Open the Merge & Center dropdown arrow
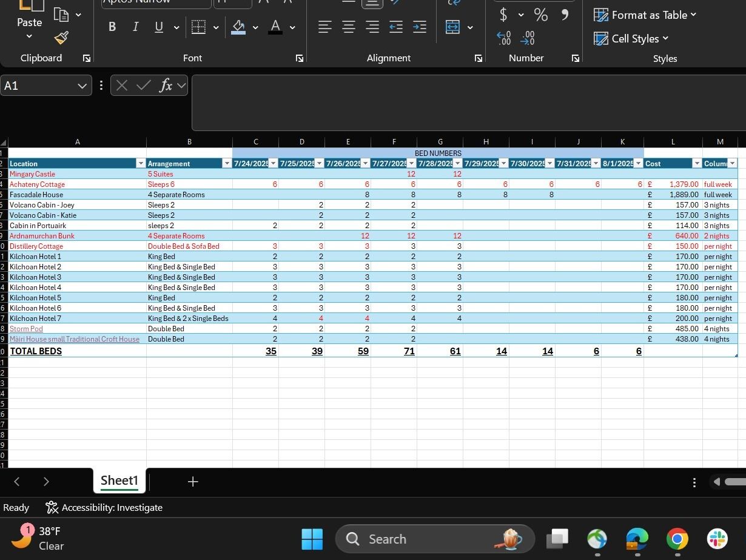Image resolution: width=746 pixels, height=560 pixels. [x=470, y=27]
